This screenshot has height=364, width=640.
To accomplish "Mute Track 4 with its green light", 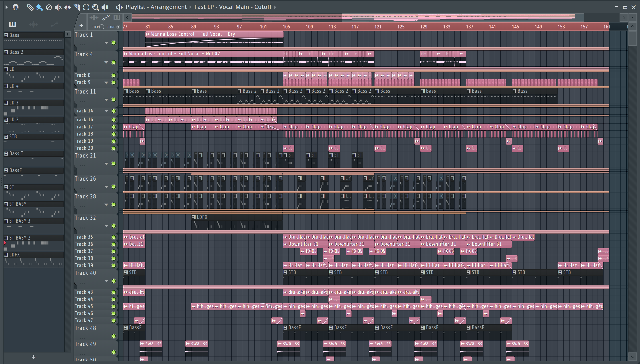I will point(114,62).
